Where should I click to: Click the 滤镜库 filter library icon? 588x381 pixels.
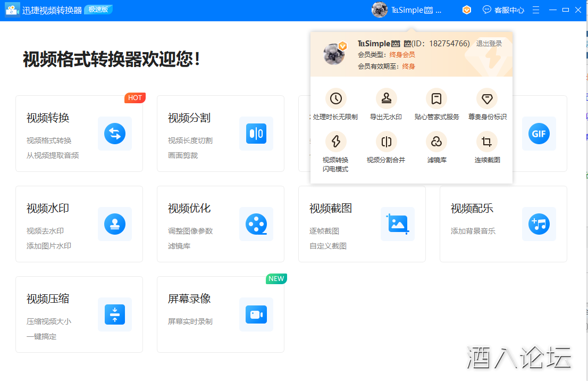click(436, 142)
